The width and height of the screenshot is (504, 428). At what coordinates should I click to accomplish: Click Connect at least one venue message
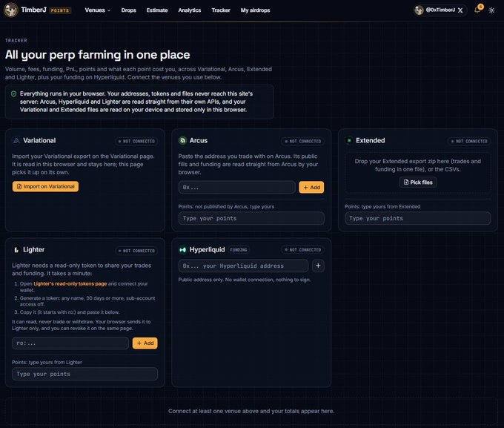(251, 411)
